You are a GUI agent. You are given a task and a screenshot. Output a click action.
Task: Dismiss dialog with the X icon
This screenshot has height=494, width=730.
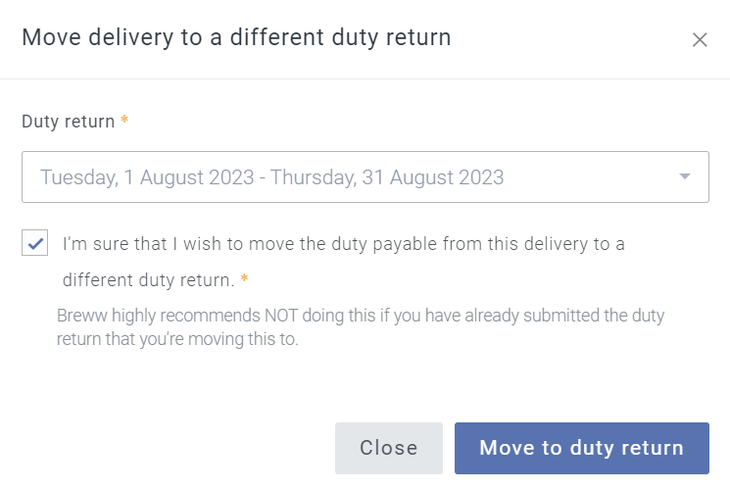pos(700,40)
